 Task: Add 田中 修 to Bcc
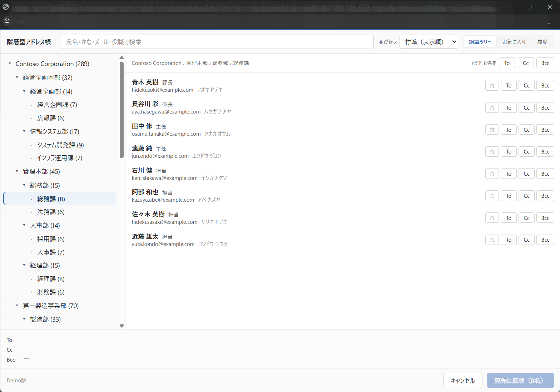tap(545, 130)
